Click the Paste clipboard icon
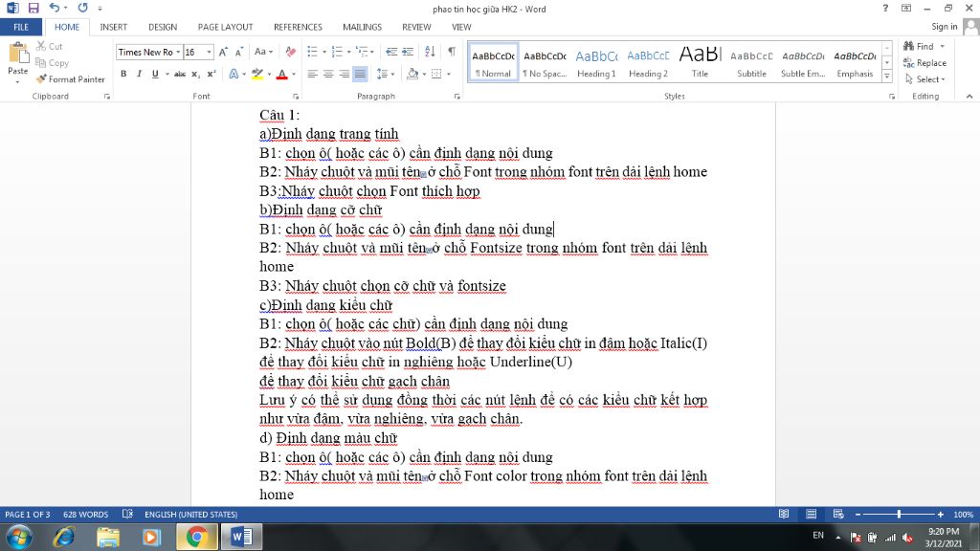Viewport: 980px width, 551px height. pos(17,55)
